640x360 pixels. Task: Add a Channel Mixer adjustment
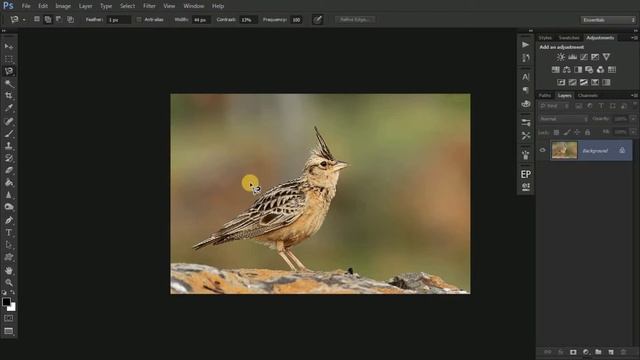click(x=600, y=70)
